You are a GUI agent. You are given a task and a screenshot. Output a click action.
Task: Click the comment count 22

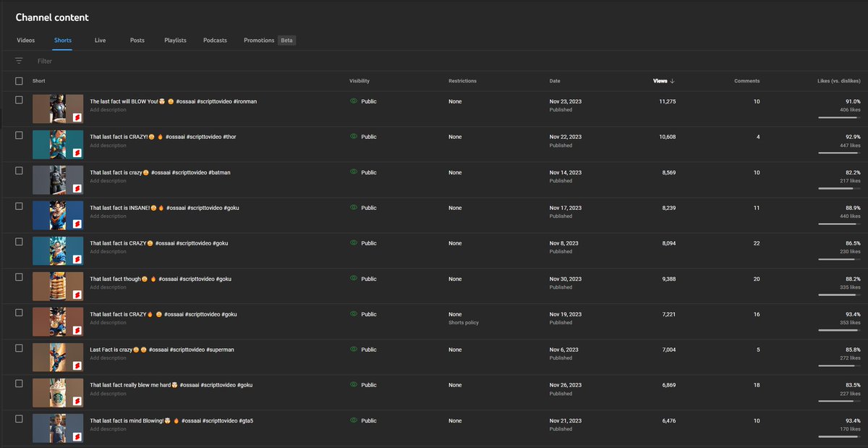(757, 243)
